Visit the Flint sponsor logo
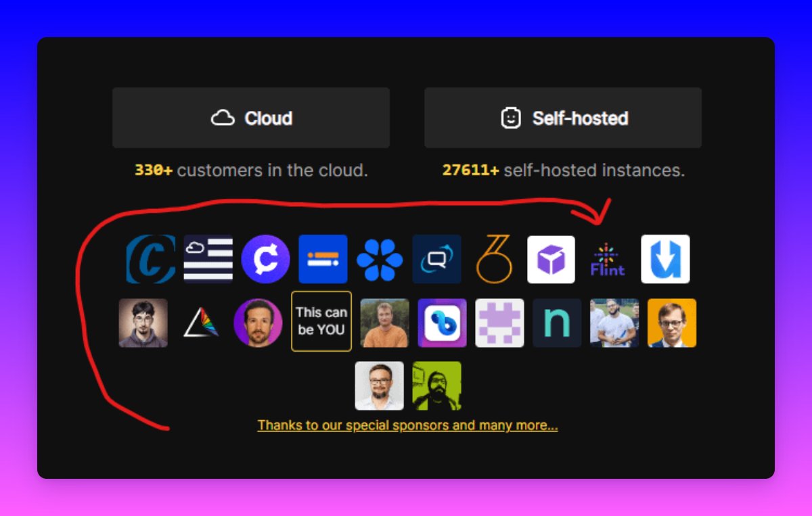The width and height of the screenshot is (812, 516). click(x=608, y=259)
